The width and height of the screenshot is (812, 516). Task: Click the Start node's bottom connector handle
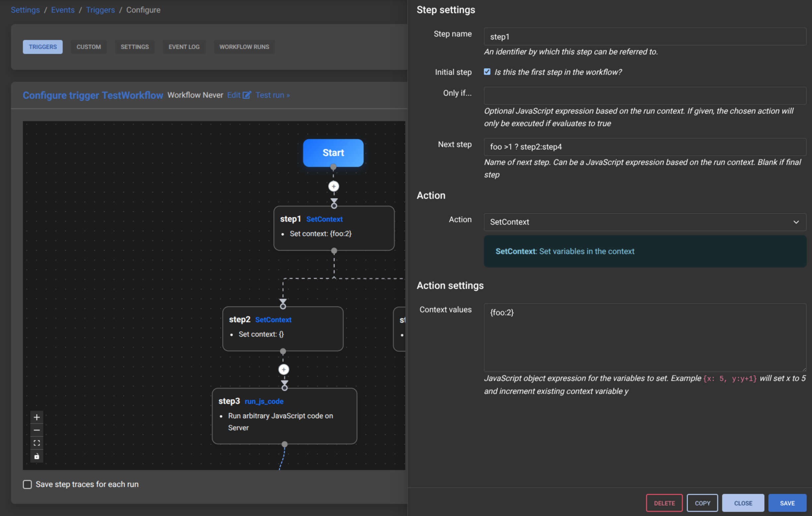pos(333,167)
